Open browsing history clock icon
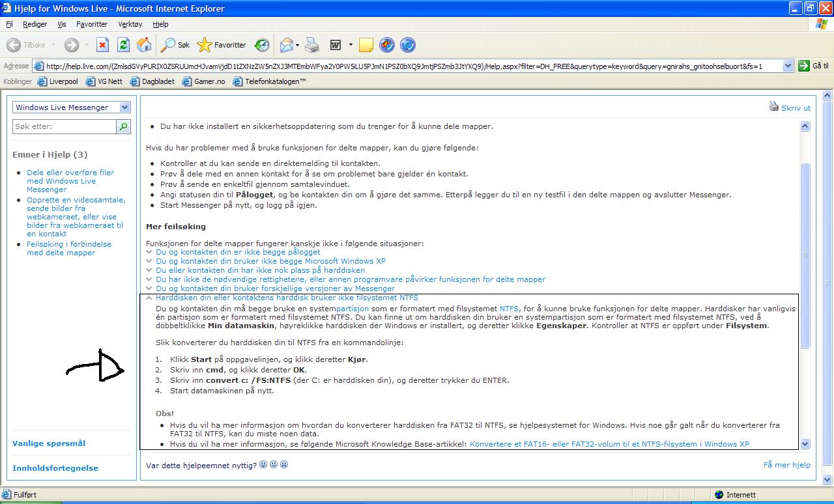 tap(261, 45)
